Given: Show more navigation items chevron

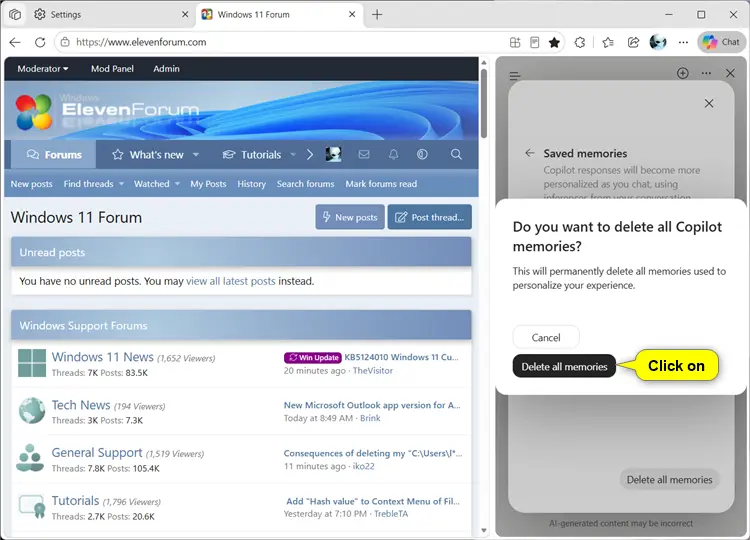Looking at the screenshot, I should pos(310,154).
